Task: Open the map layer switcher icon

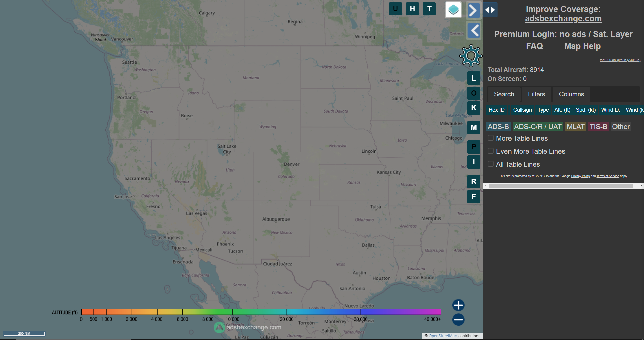Action: [453, 10]
